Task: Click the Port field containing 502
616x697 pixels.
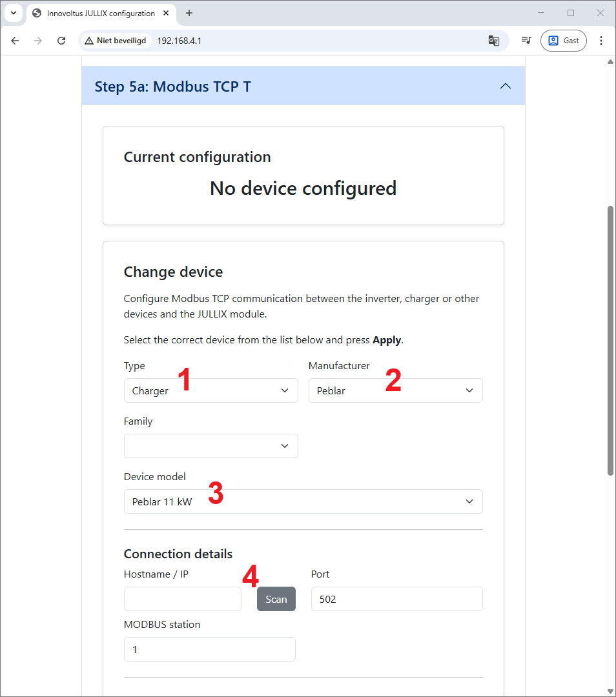Action: click(x=396, y=599)
